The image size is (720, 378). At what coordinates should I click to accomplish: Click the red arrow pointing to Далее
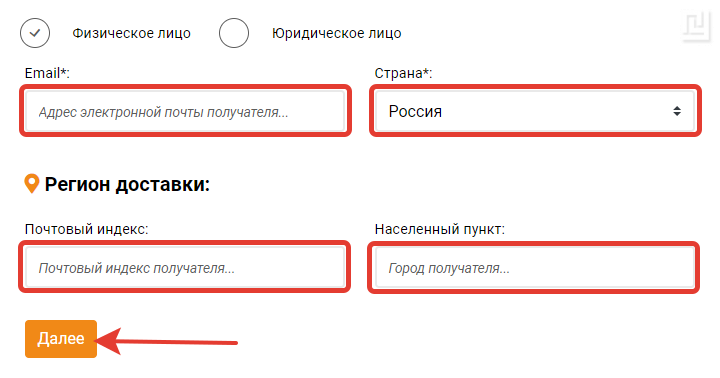pos(166,341)
